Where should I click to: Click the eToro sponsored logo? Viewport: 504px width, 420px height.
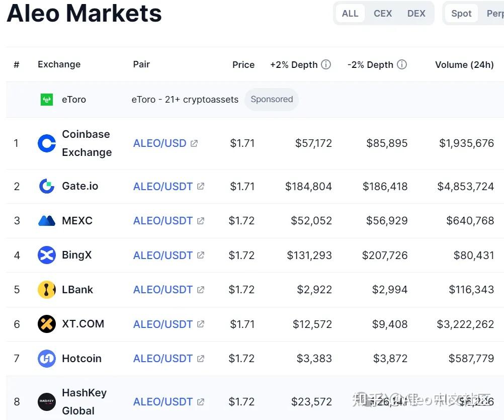coord(46,99)
